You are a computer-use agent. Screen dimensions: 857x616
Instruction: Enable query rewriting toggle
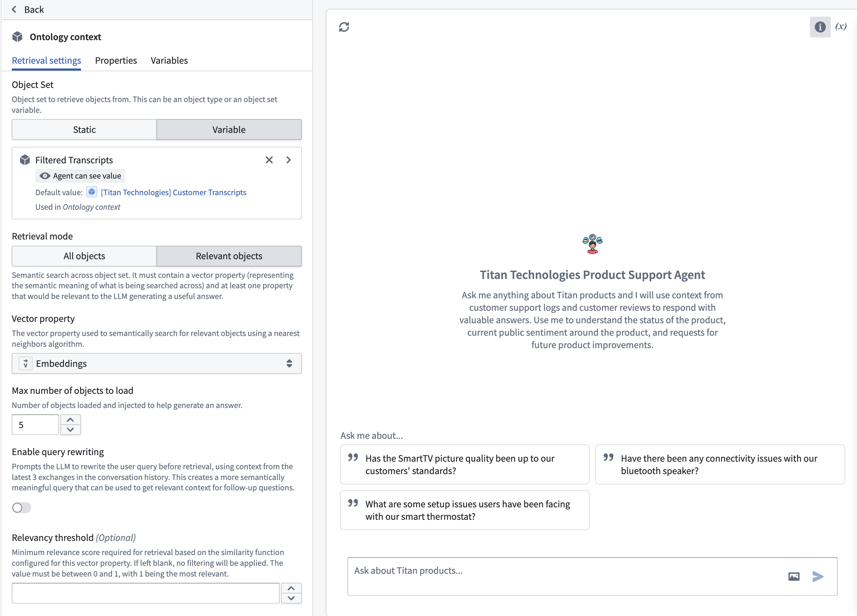pos(21,508)
